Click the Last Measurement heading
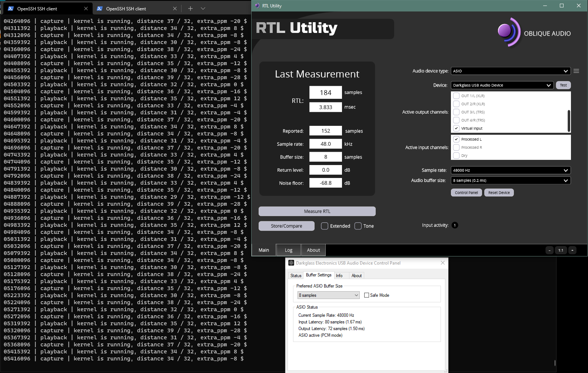Image resolution: width=588 pixels, height=373 pixels. [317, 74]
